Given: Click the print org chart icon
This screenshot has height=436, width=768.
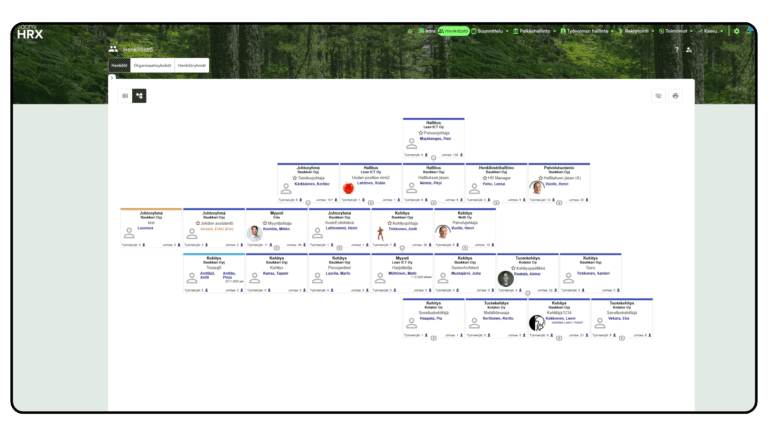Looking at the screenshot, I should (675, 96).
